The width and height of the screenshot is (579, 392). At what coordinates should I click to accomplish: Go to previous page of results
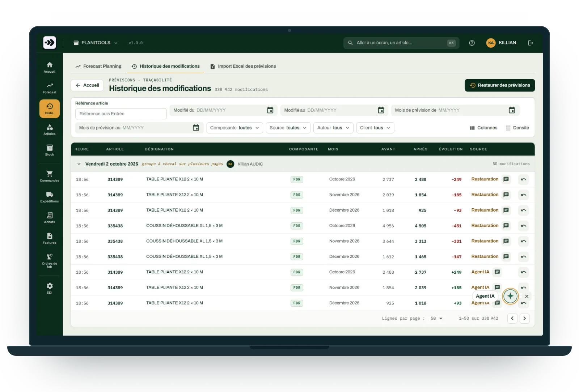(x=512, y=319)
